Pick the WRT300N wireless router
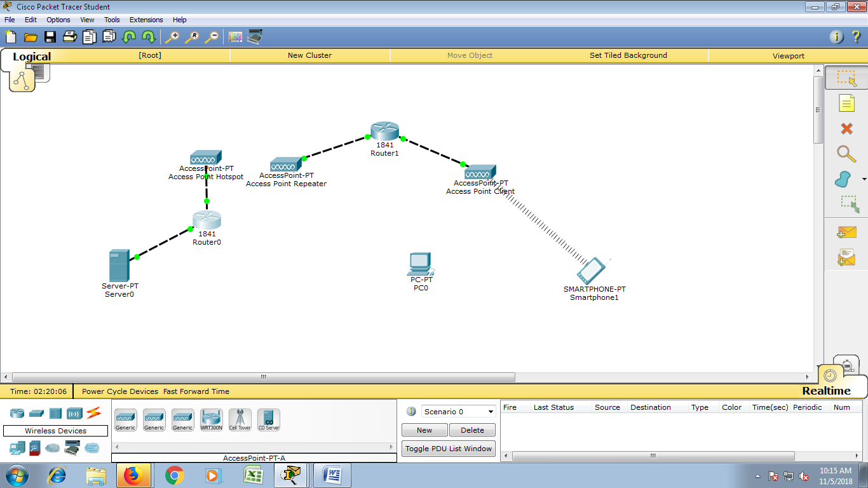Screen dimensions: 868x488 tap(211, 420)
